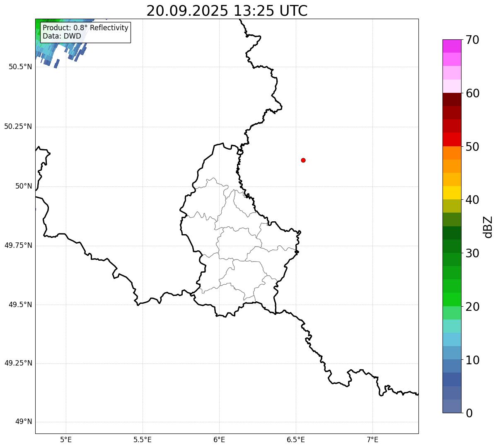
Task: Click the dBZ colorbar axis label
Action: 488,227
